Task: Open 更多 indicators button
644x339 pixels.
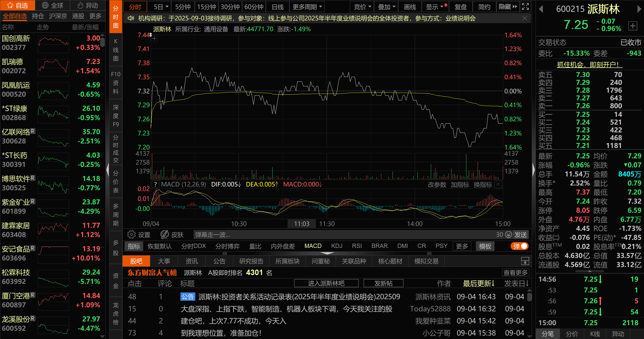Action: click(x=462, y=246)
